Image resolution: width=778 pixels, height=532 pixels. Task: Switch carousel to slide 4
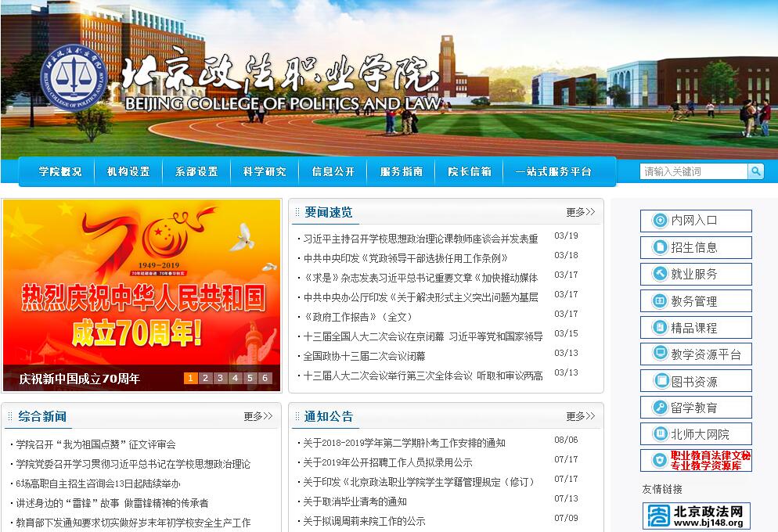235,379
